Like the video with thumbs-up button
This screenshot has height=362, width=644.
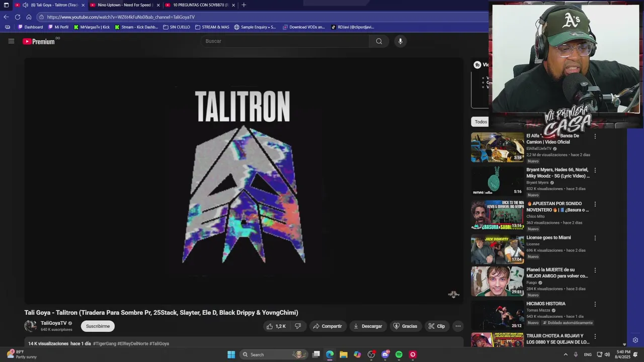click(276, 326)
